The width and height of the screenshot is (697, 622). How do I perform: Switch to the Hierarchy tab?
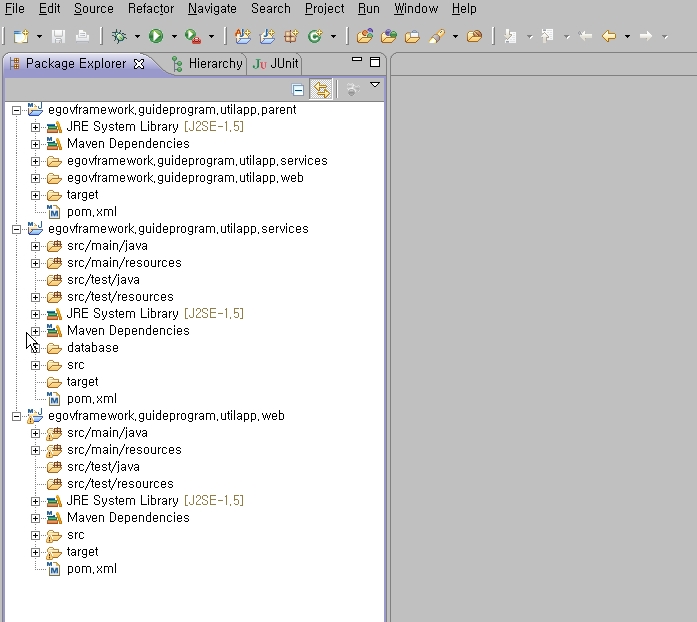tap(206, 63)
